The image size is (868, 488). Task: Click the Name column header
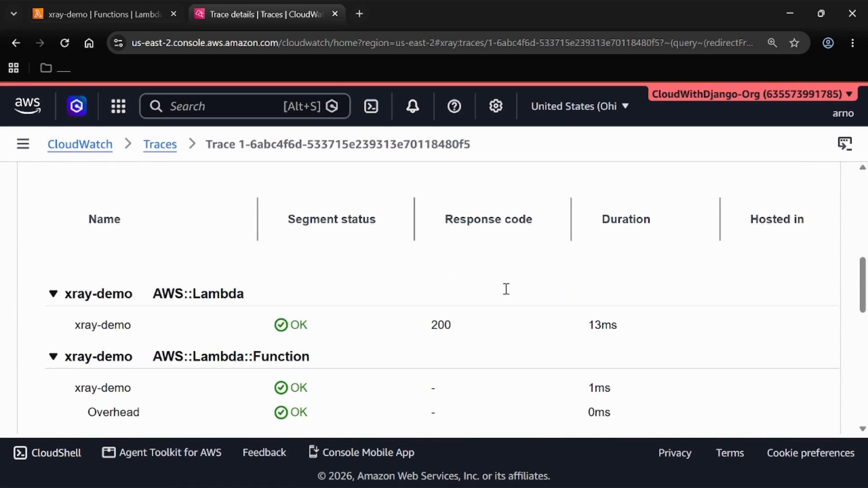(x=104, y=219)
